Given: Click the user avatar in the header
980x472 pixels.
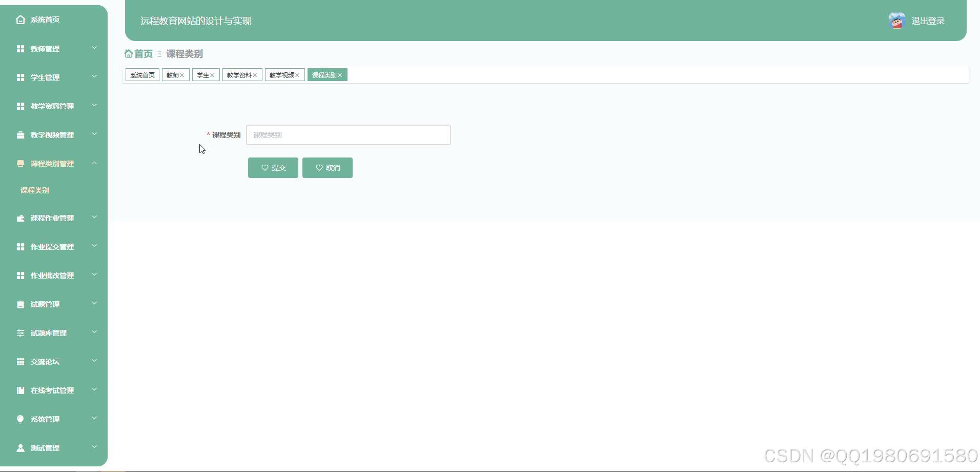Looking at the screenshot, I should click(x=896, y=21).
